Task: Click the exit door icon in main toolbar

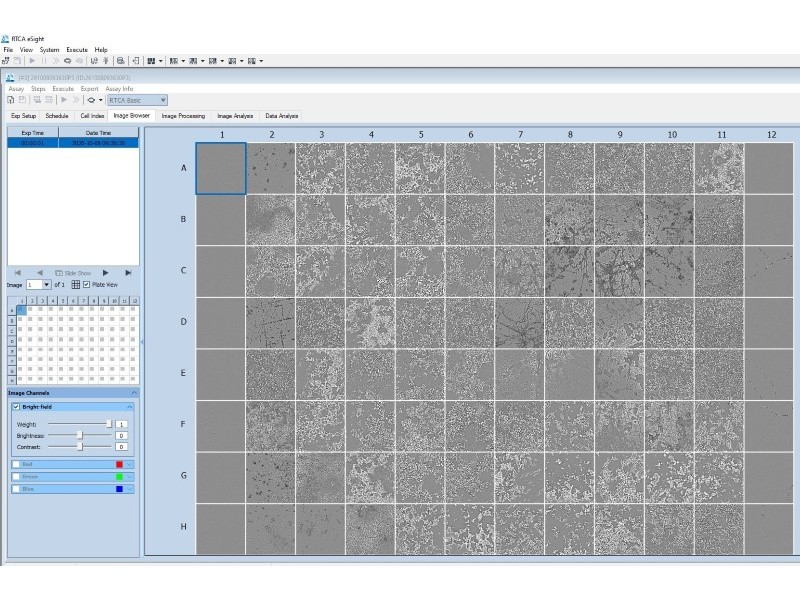Action: click(x=136, y=61)
